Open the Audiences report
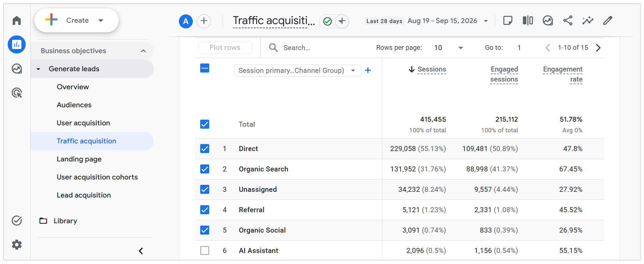Screen dimensions: 644x264 tap(74, 105)
